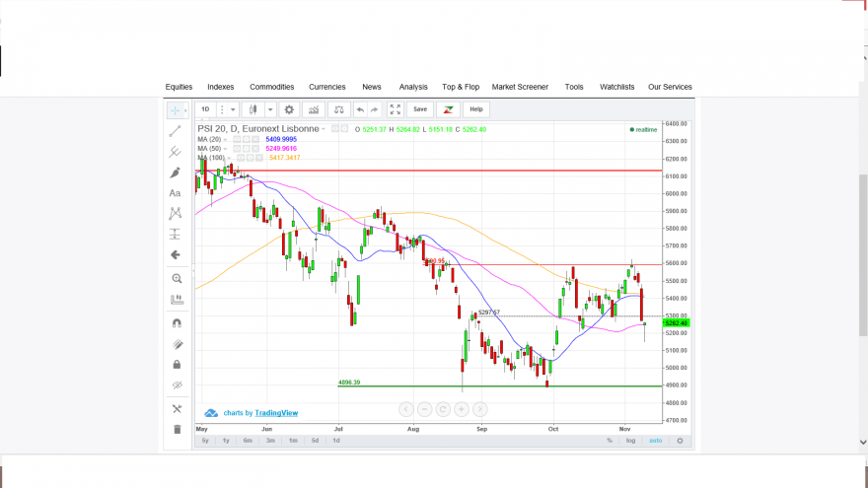This screenshot has width=868, height=488.
Task: Toggle percent scale mode
Action: tap(610, 441)
